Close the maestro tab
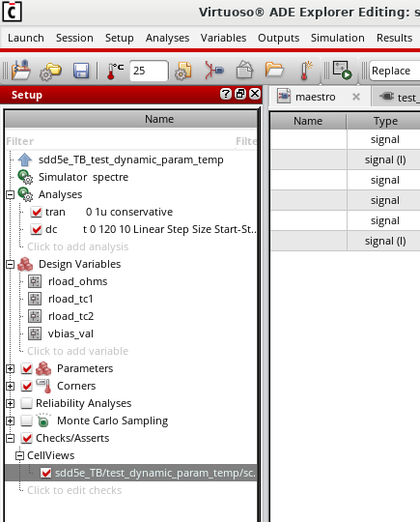420x522 pixels. point(356,97)
